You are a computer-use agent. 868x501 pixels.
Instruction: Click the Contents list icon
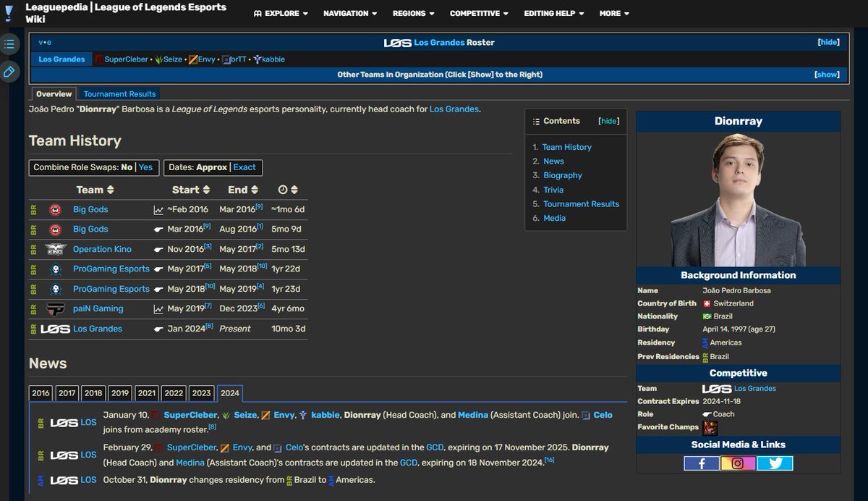pyautogui.click(x=536, y=122)
